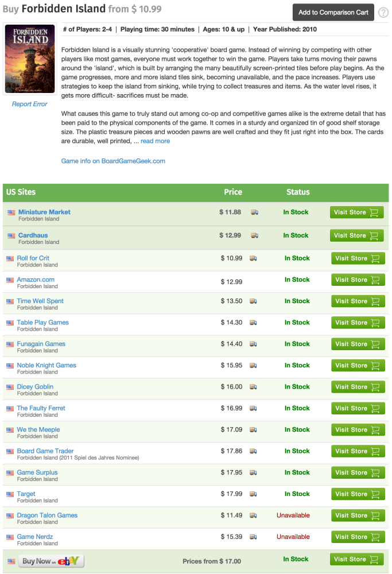Open the Cardhaus store link

coord(33,235)
